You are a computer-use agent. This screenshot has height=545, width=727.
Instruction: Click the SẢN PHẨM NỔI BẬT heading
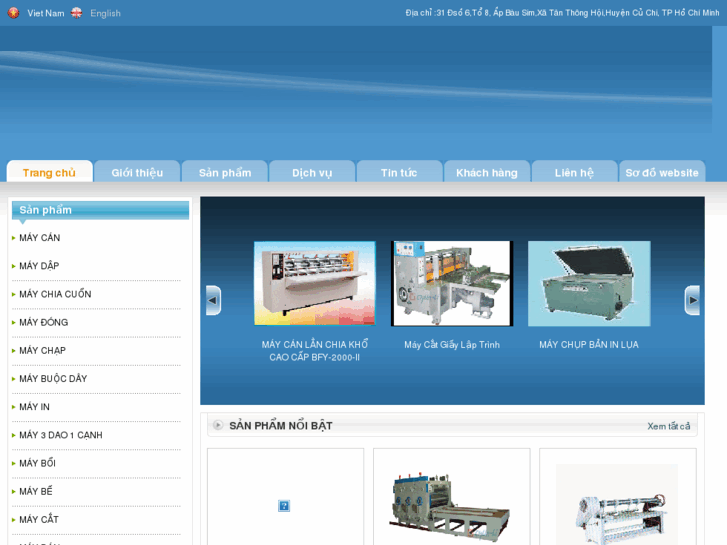(281, 426)
